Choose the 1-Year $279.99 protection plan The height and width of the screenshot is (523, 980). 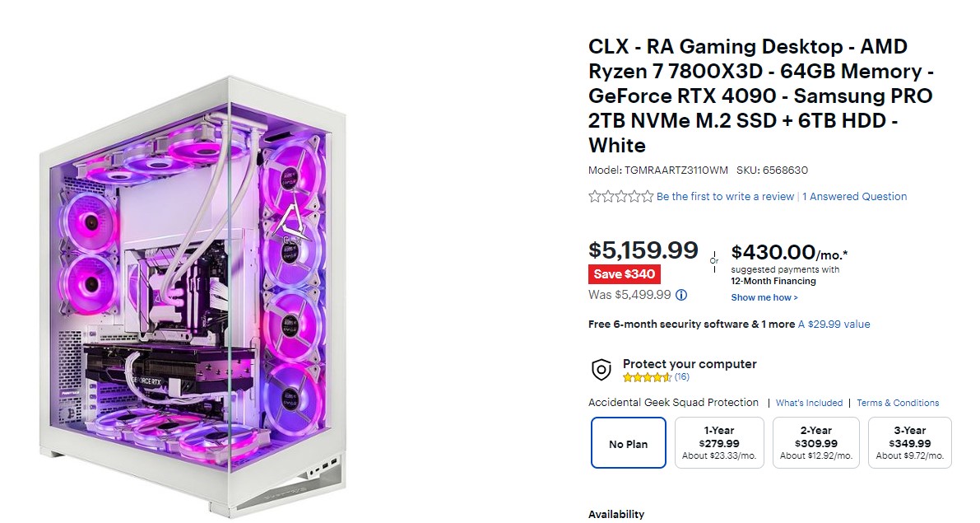click(x=719, y=443)
